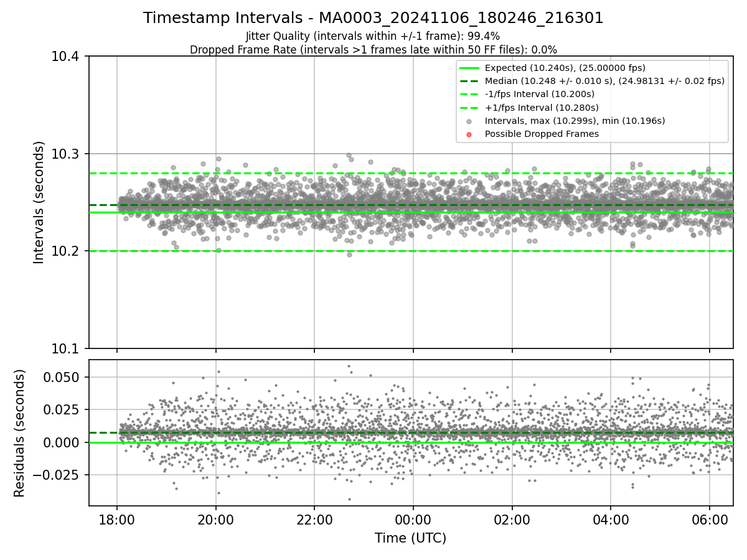Click the '06:00' x-axis tick label
This screenshot has height=560, width=747.
(710, 520)
